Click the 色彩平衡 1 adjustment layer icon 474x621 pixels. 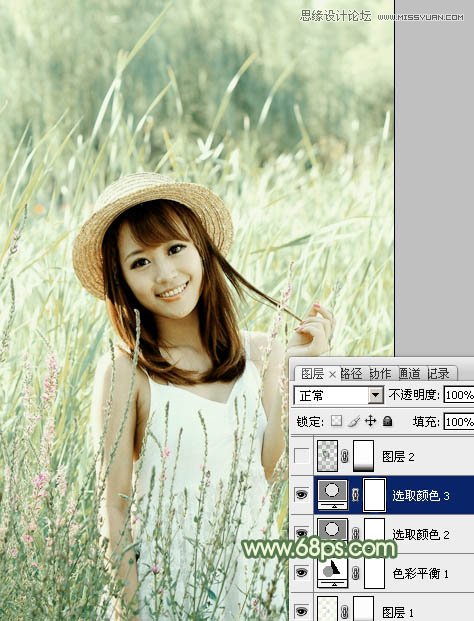(332, 573)
